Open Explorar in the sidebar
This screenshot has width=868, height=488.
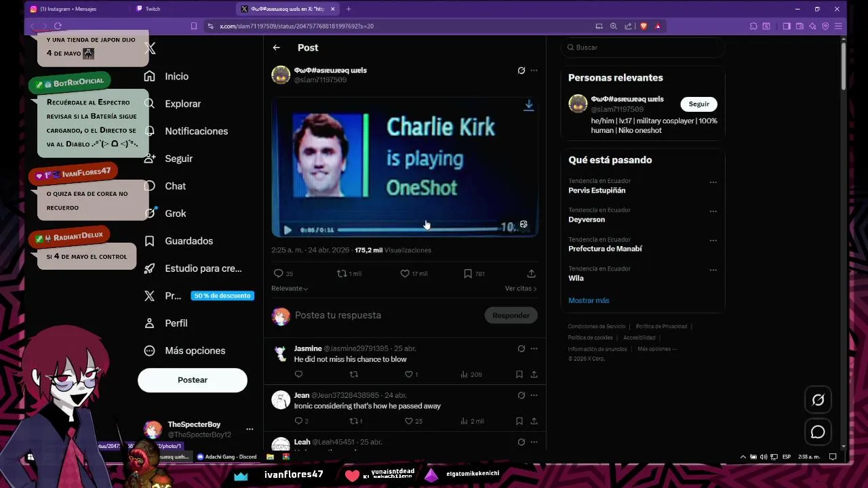click(182, 104)
